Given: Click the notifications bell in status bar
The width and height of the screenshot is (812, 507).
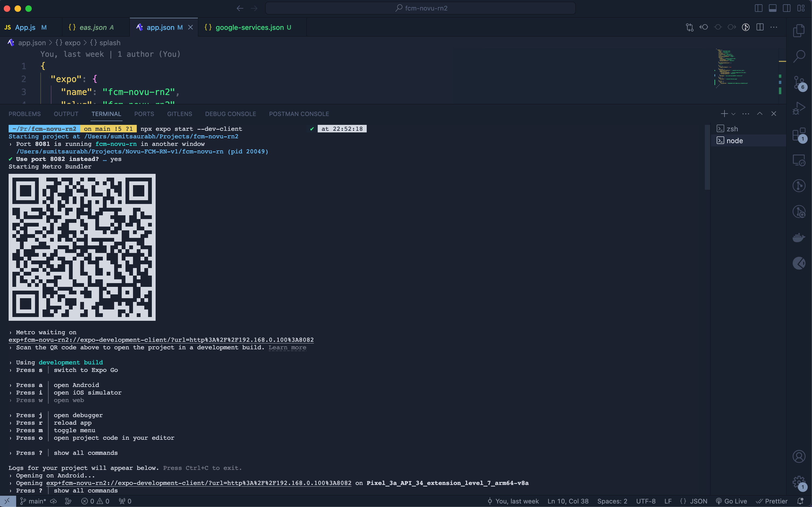Looking at the screenshot, I should [800, 501].
